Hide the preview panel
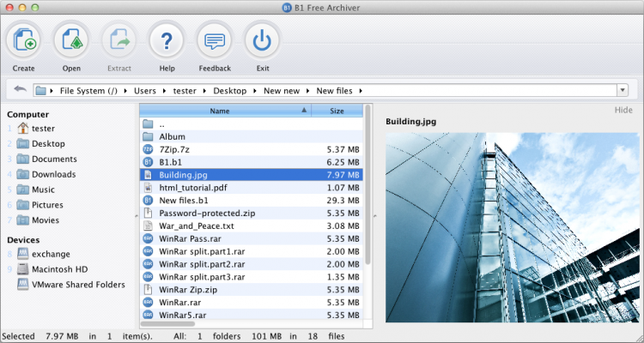This screenshot has height=343, width=644. point(623,110)
